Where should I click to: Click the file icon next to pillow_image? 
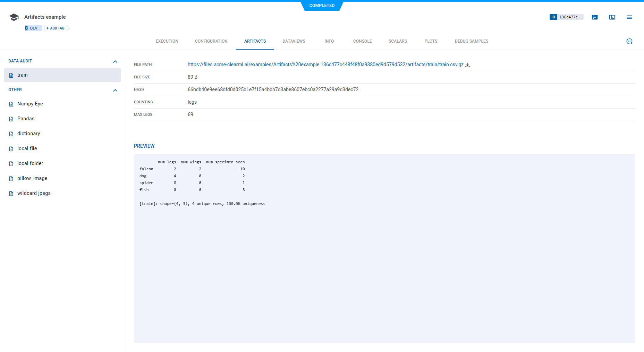11,178
